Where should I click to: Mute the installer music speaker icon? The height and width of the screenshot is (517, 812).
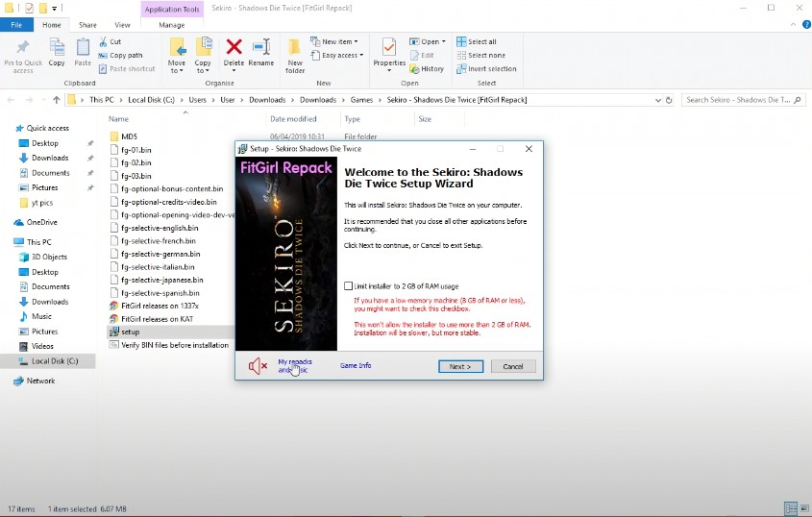[x=258, y=366]
